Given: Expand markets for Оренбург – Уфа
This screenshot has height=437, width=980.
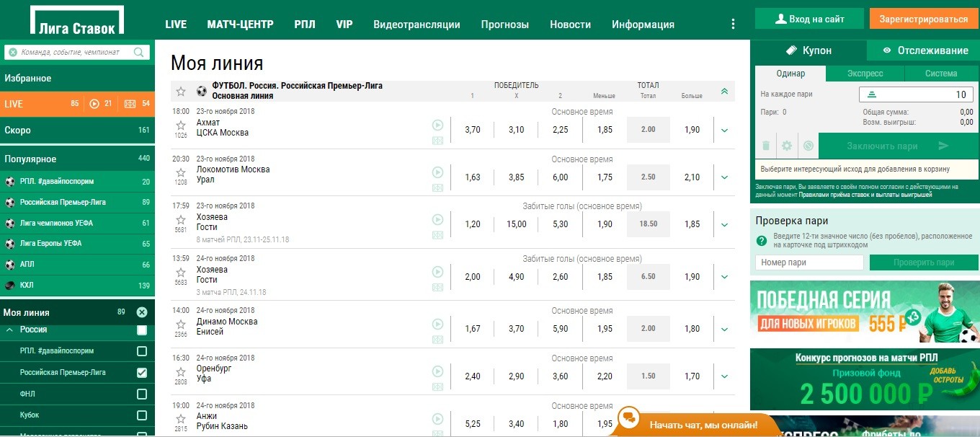Looking at the screenshot, I should pyautogui.click(x=724, y=376).
